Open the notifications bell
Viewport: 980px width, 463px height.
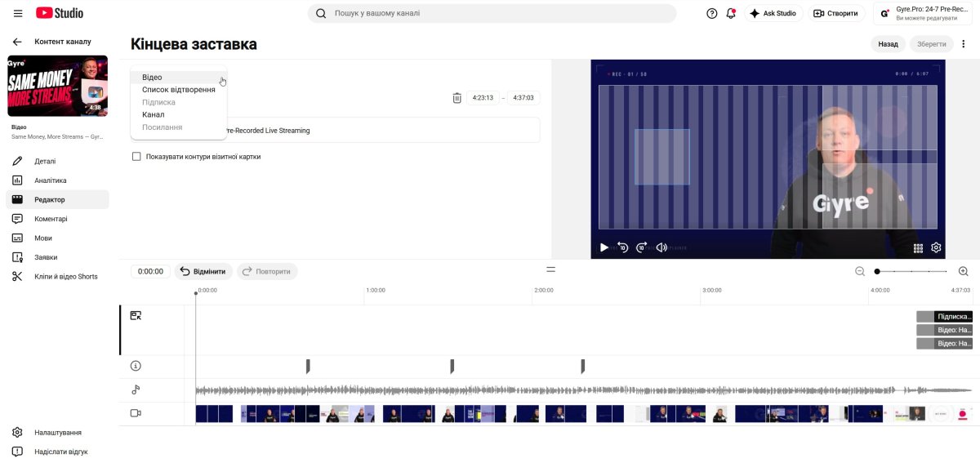point(731,13)
